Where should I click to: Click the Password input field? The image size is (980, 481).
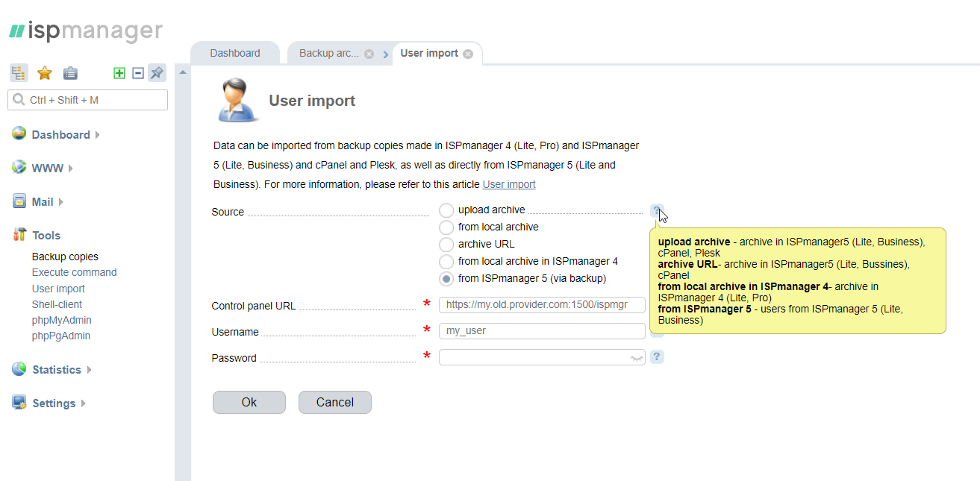[542, 357]
